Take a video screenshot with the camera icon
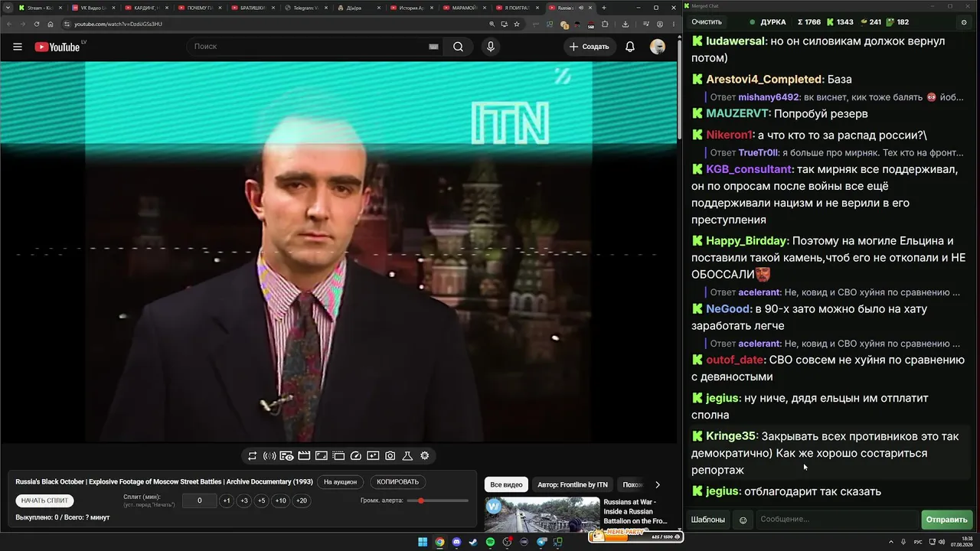Screen dimensions: 980x551 (x=390, y=456)
